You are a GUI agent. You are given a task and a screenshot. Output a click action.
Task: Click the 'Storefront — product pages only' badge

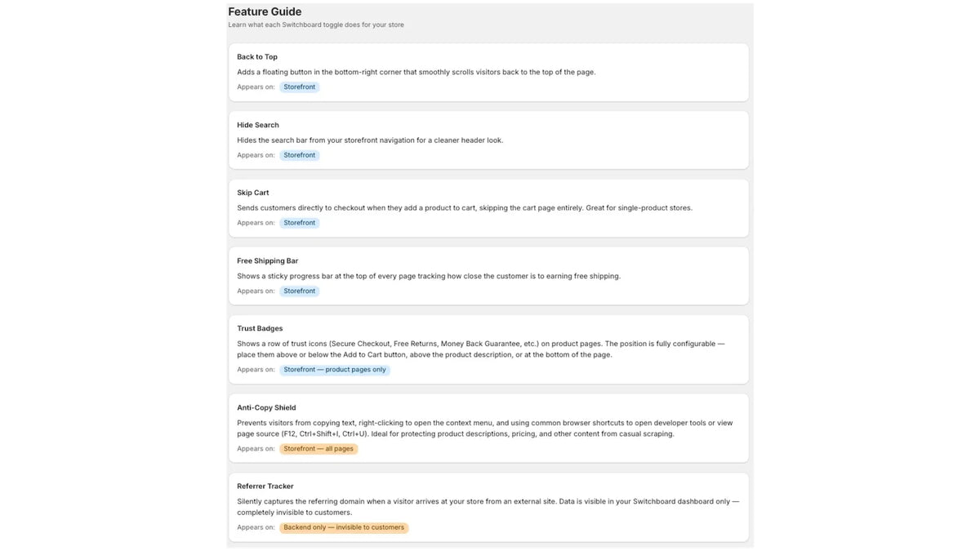(x=335, y=370)
